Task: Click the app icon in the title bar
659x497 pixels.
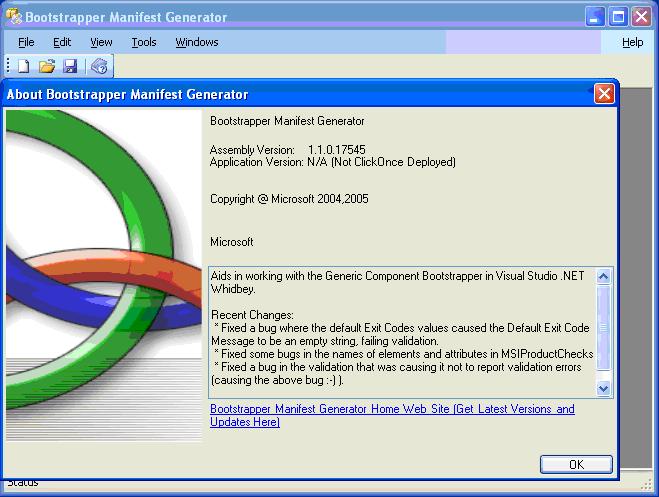Action: click(x=14, y=16)
